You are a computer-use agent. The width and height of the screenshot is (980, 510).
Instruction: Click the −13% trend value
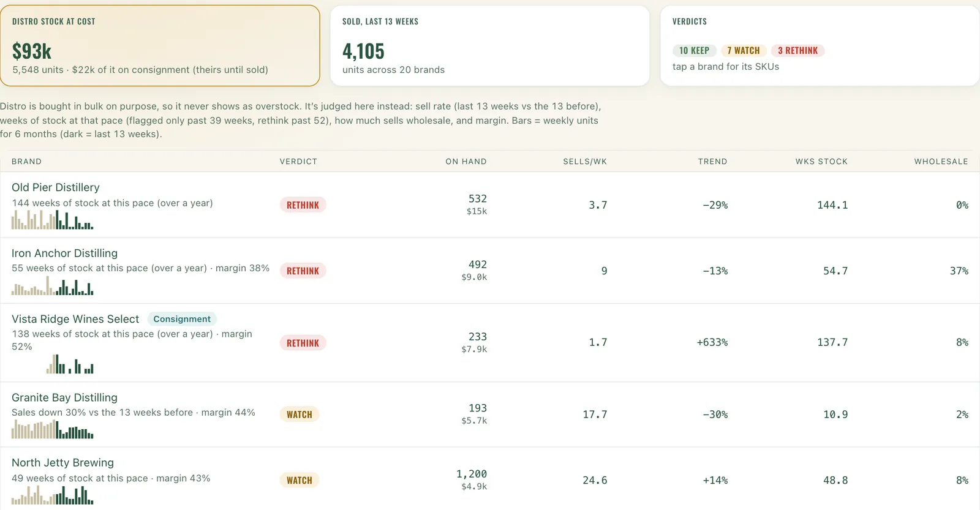[715, 271]
